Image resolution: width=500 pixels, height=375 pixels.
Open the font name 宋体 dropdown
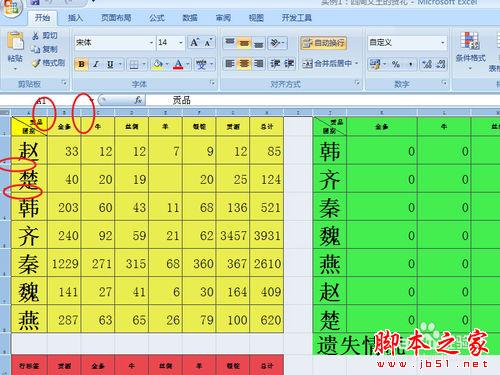tap(151, 43)
